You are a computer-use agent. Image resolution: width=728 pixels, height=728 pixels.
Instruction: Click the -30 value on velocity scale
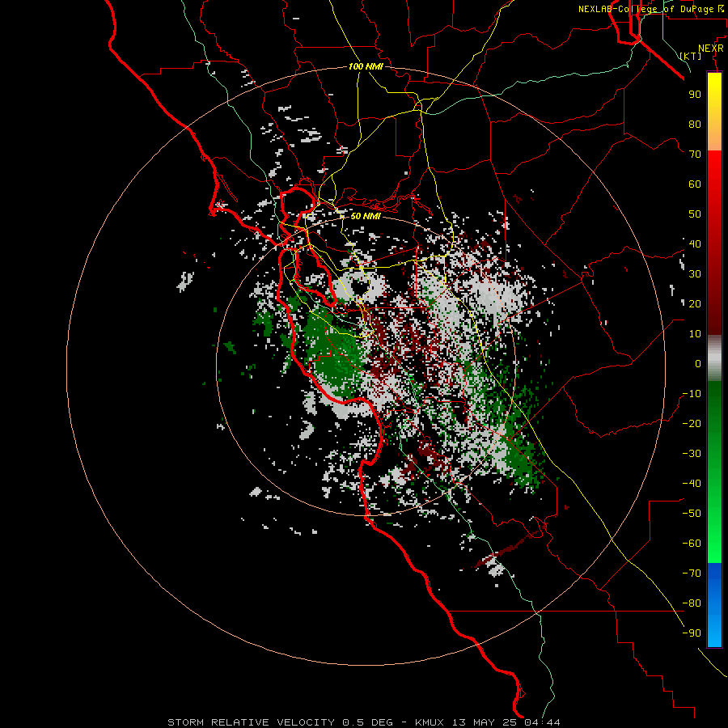692,454
